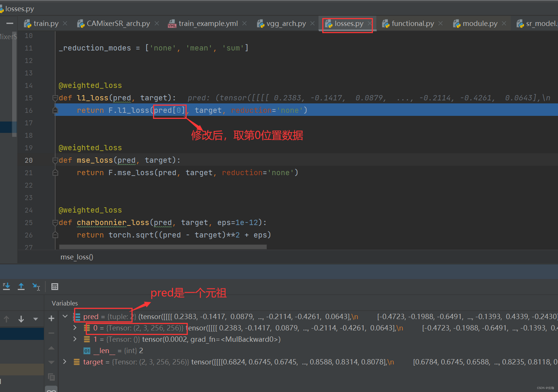
Task: Close the CAMixerSR_arch.py tab
Action: [x=157, y=23]
